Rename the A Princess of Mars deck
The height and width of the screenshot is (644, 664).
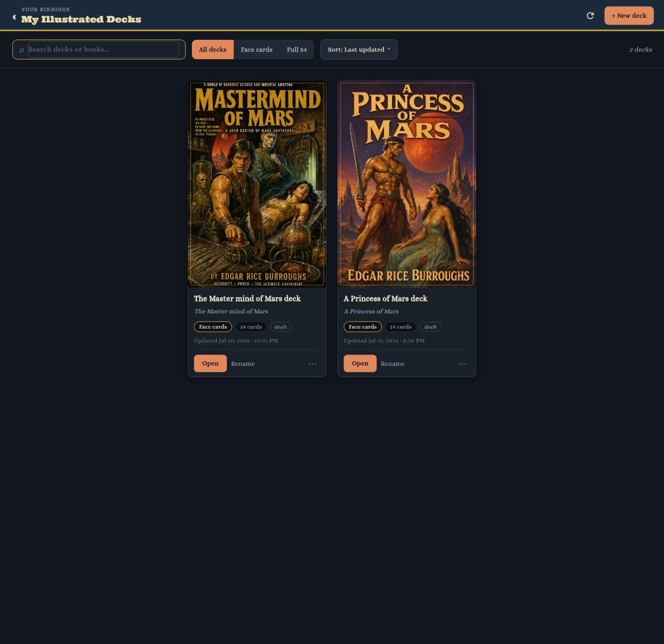[x=392, y=364]
